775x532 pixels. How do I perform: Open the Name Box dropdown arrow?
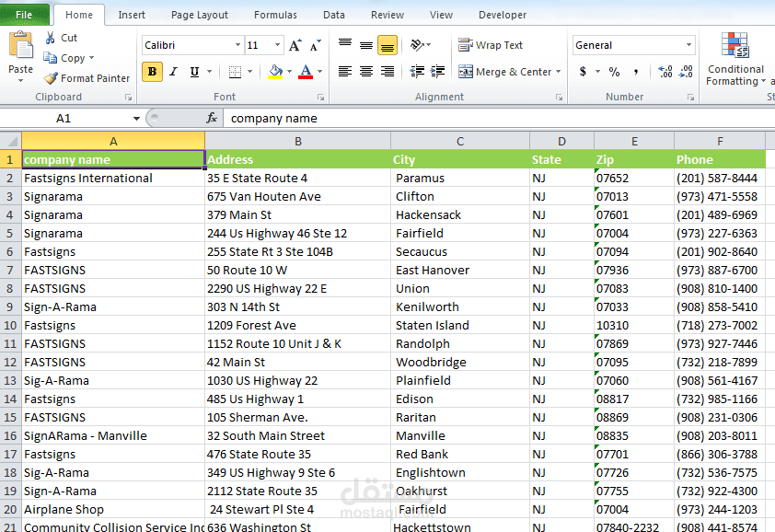(136, 119)
